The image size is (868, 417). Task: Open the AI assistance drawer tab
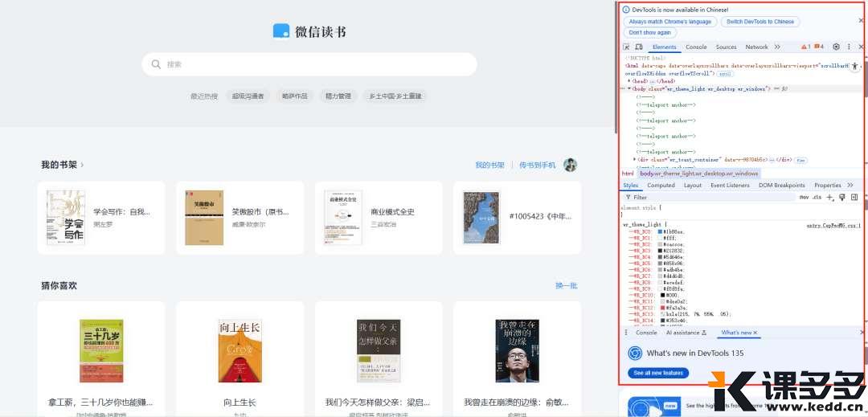pos(686,333)
